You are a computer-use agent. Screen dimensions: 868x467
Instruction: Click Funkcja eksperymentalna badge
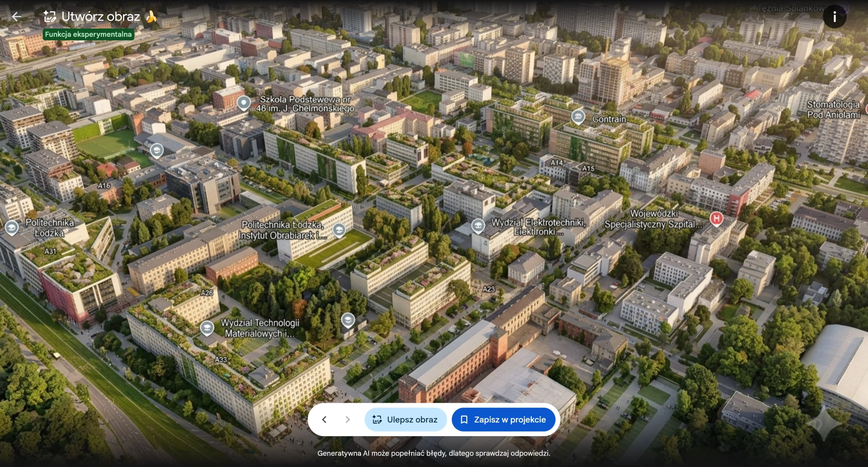88,35
